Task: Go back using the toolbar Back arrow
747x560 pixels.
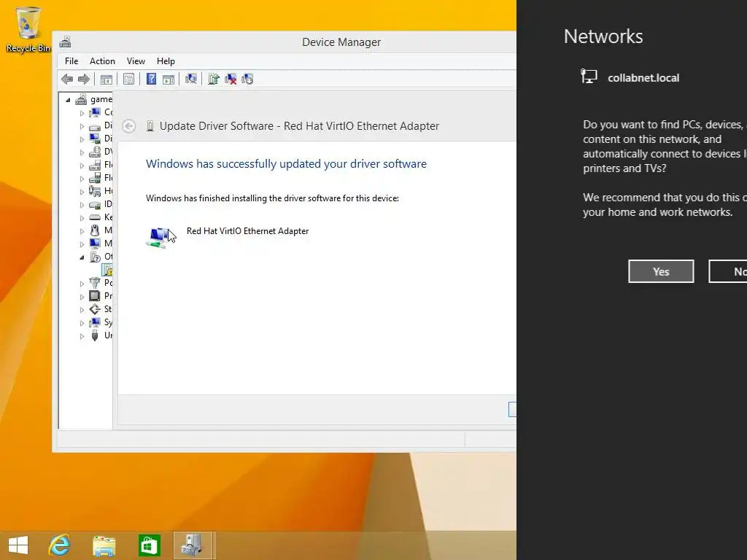Action: click(67, 79)
